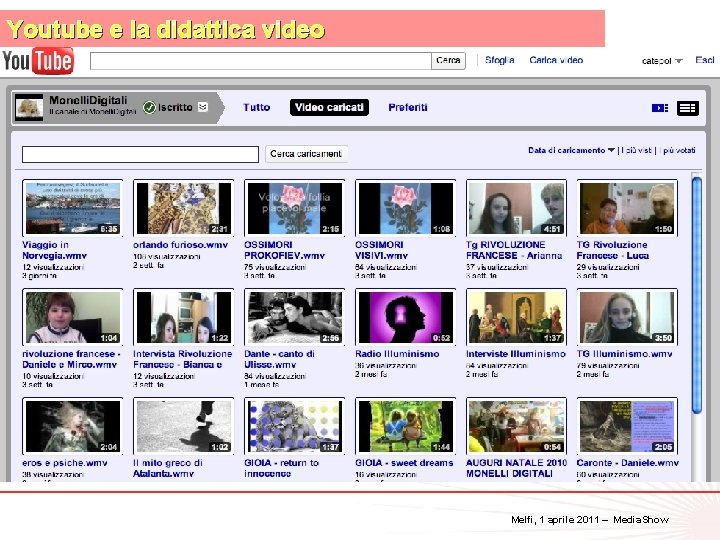Open rivoluzione francese Daniele e Mirco thumbnail
720x540 pixels.
[73, 317]
